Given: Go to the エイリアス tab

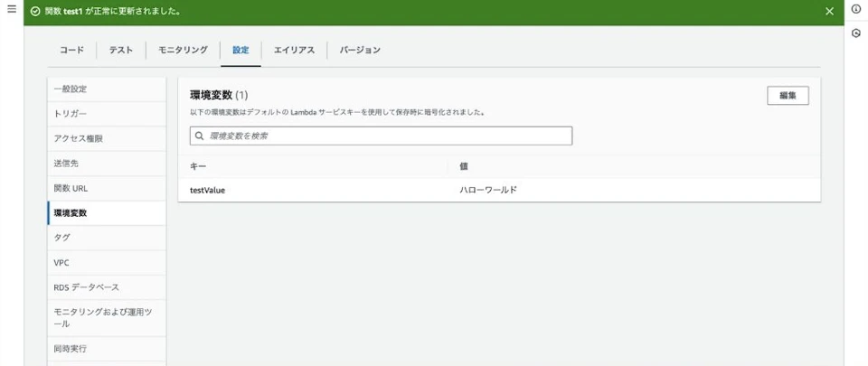Looking at the screenshot, I should [x=295, y=50].
